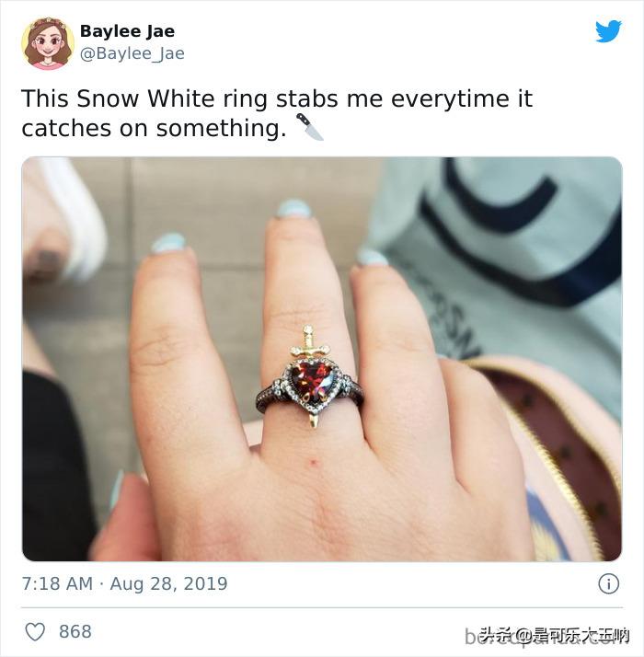Click the 7:18 AM timestamp

click(x=57, y=583)
